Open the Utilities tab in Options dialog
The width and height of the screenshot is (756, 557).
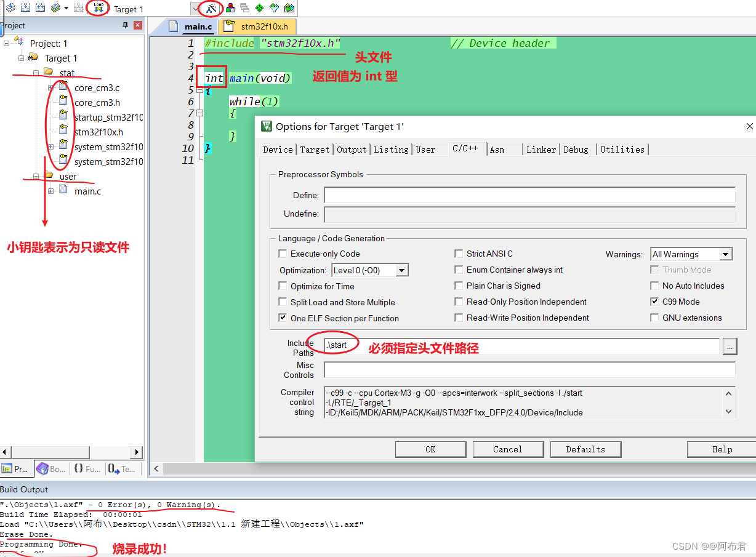tap(622, 150)
